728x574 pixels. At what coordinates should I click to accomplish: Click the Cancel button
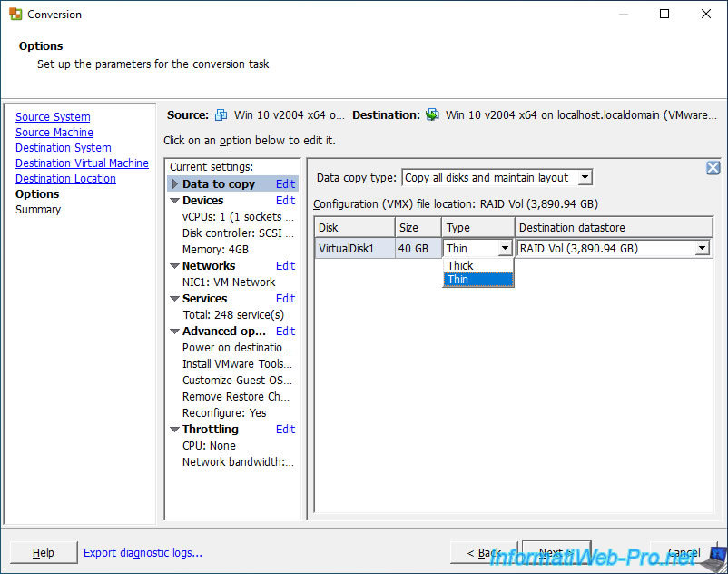(x=684, y=552)
